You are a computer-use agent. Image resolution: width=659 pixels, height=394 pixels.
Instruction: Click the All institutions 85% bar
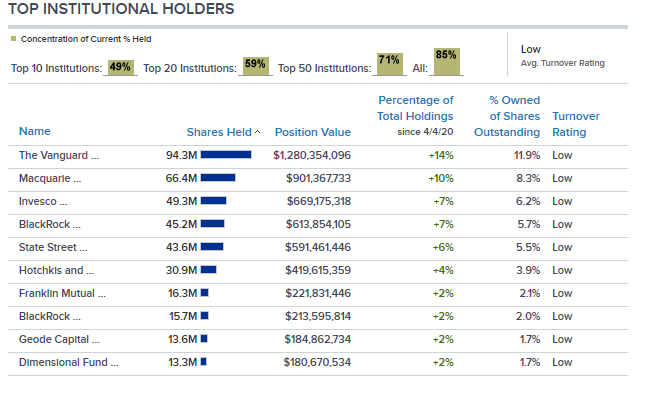[x=447, y=62]
